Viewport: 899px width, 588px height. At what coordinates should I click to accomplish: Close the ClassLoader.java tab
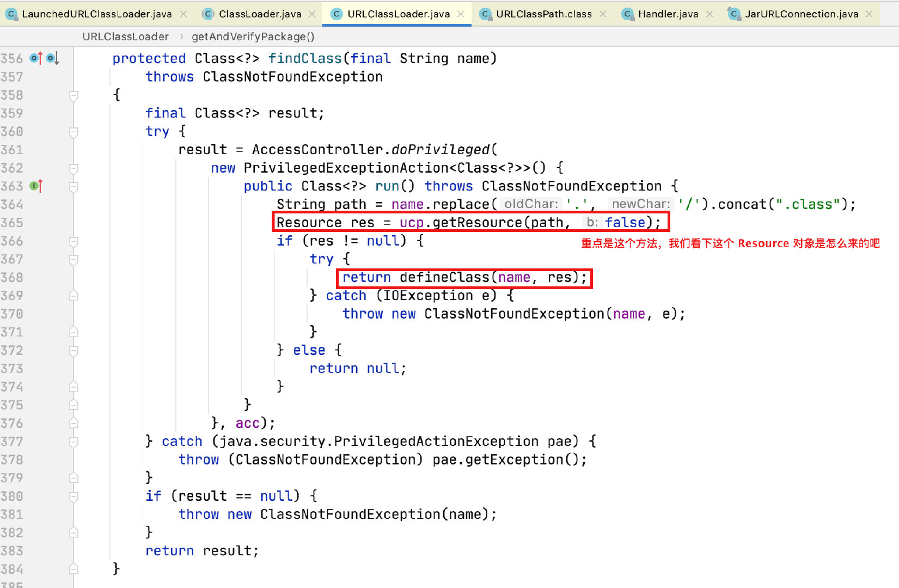[x=312, y=14]
